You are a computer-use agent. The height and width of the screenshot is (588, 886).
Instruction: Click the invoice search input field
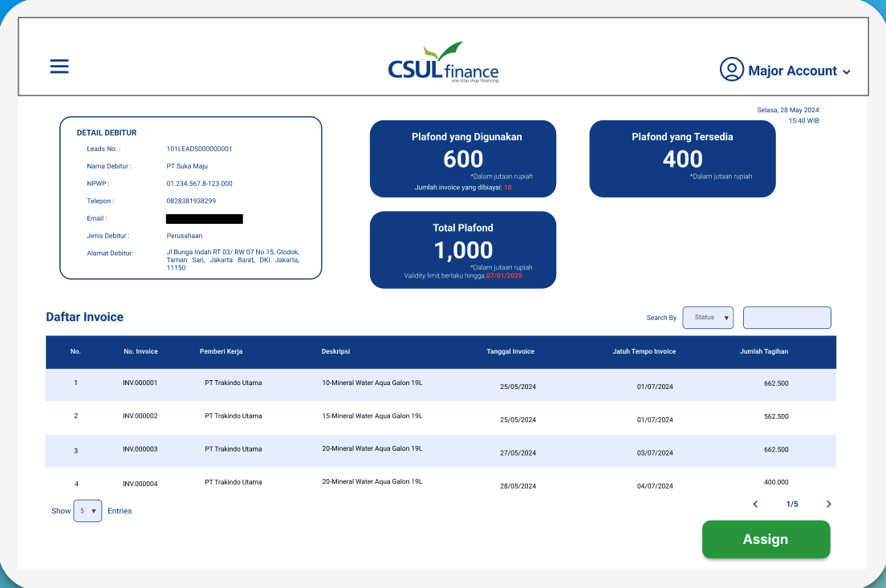point(787,318)
